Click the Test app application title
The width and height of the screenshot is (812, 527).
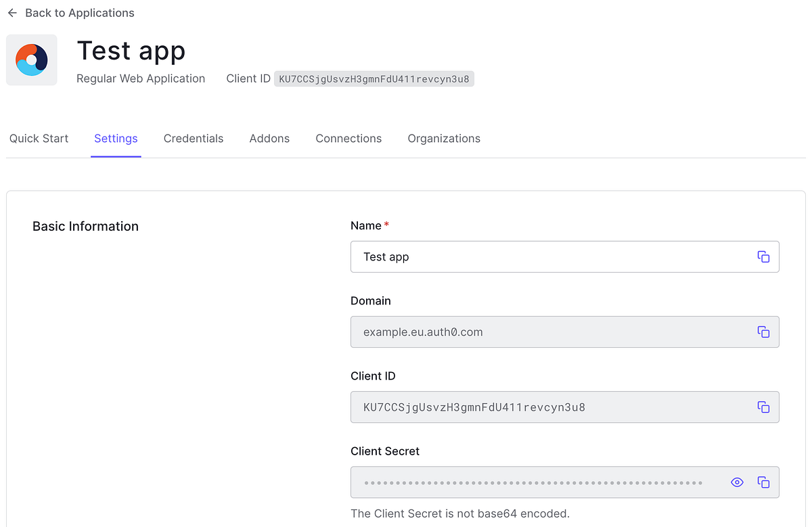(131, 50)
